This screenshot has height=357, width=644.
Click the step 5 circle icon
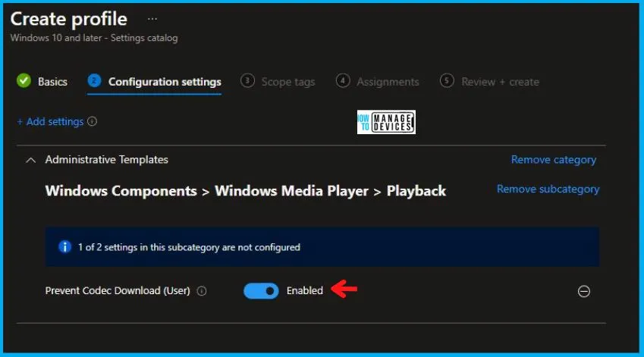coord(447,81)
